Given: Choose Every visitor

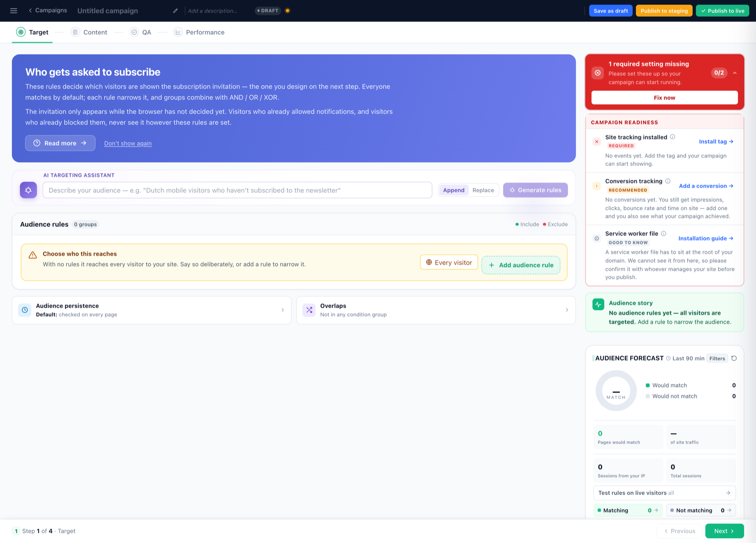Looking at the screenshot, I should pos(449,262).
